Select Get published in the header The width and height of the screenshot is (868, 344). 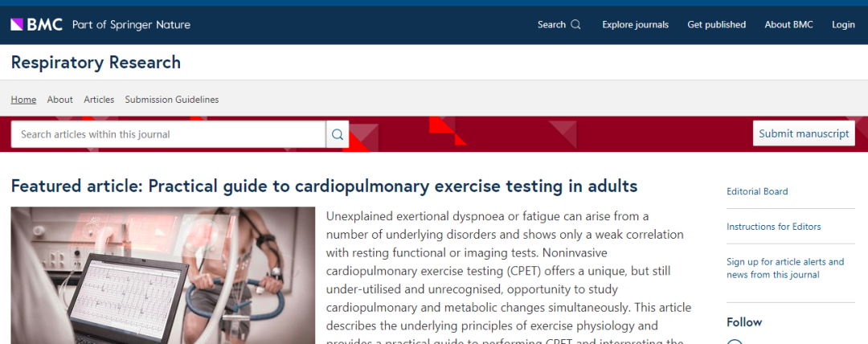pos(716,24)
